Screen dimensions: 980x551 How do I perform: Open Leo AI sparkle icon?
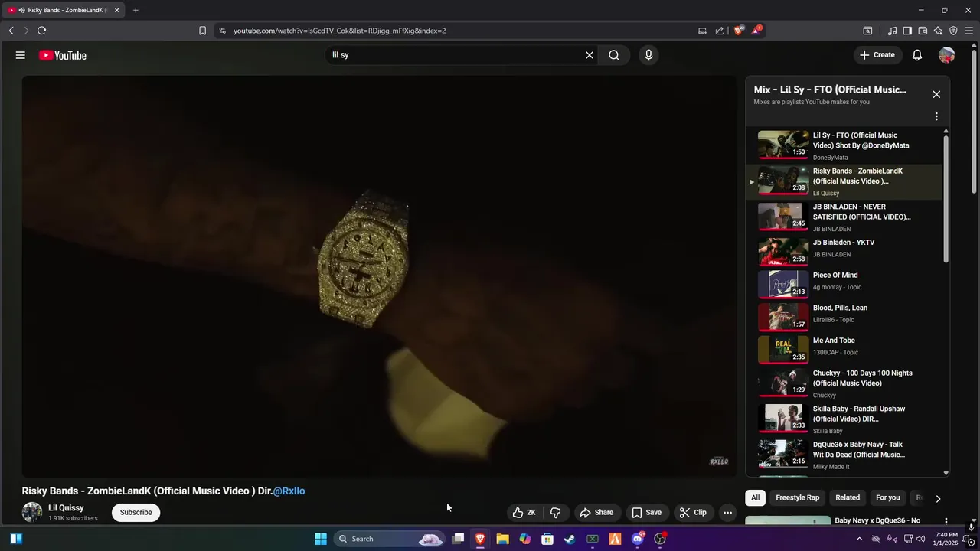pyautogui.click(x=938, y=31)
